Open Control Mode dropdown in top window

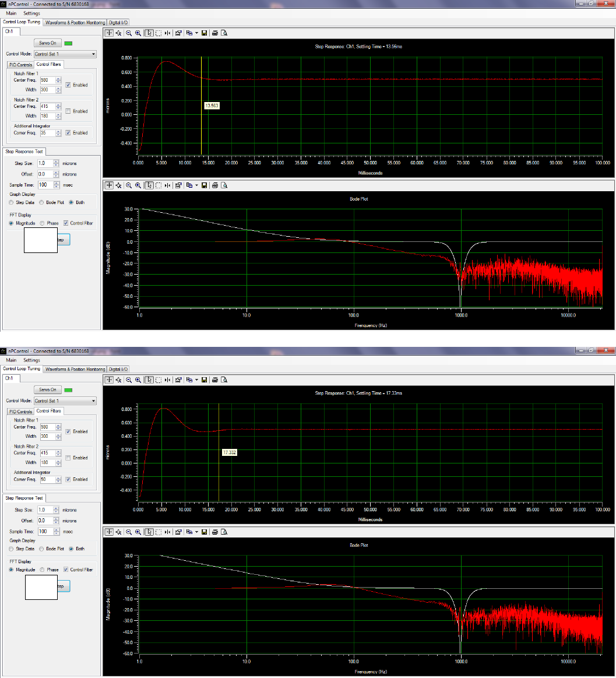[x=65, y=54]
